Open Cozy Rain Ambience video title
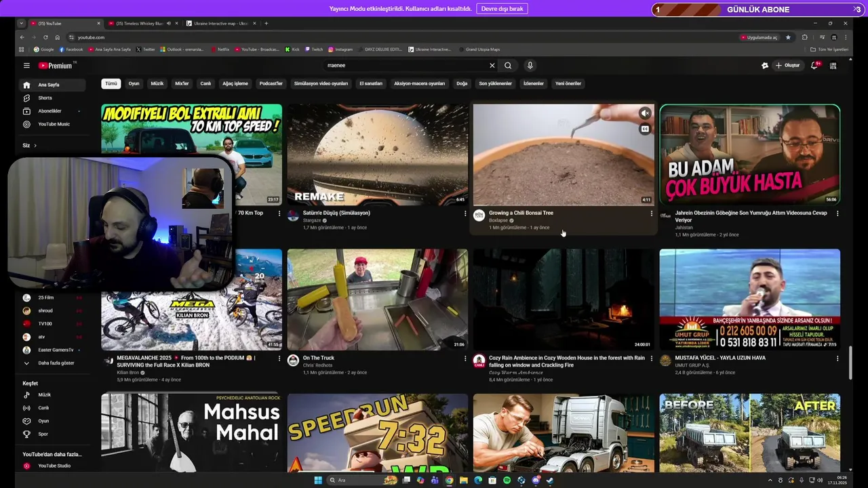Viewport: 868px width, 488px height. click(x=567, y=361)
